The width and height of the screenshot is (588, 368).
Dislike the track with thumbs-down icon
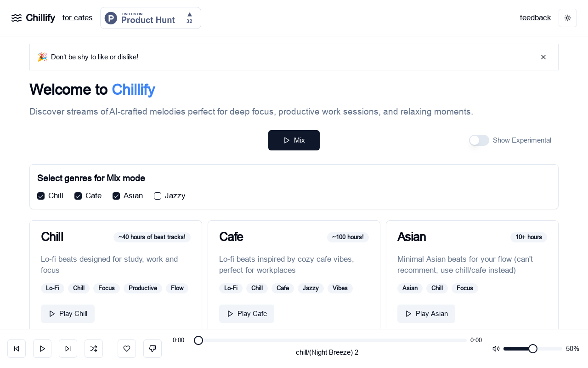click(x=153, y=349)
